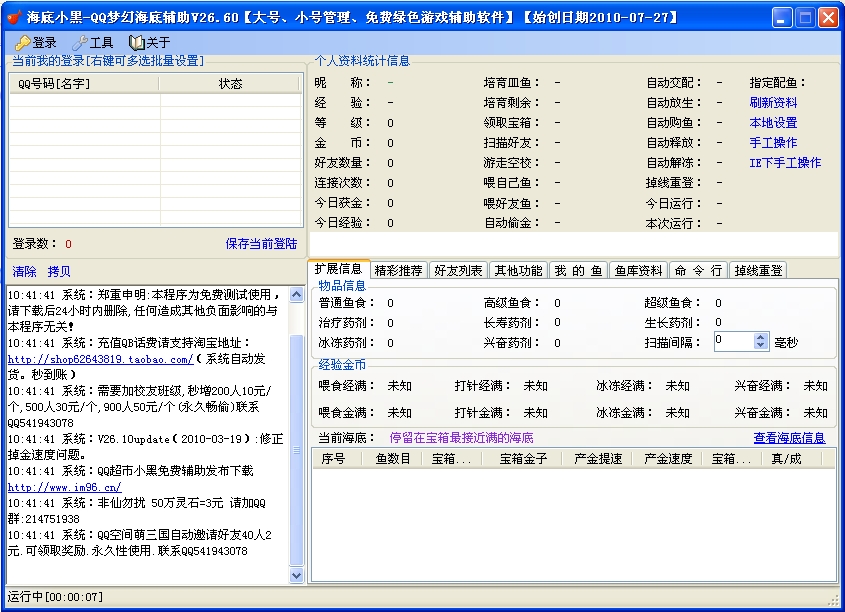Image resolution: width=845 pixels, height=612 pixels.
Task: Click the 宝箱金子 column header
Action: point(523,459)
